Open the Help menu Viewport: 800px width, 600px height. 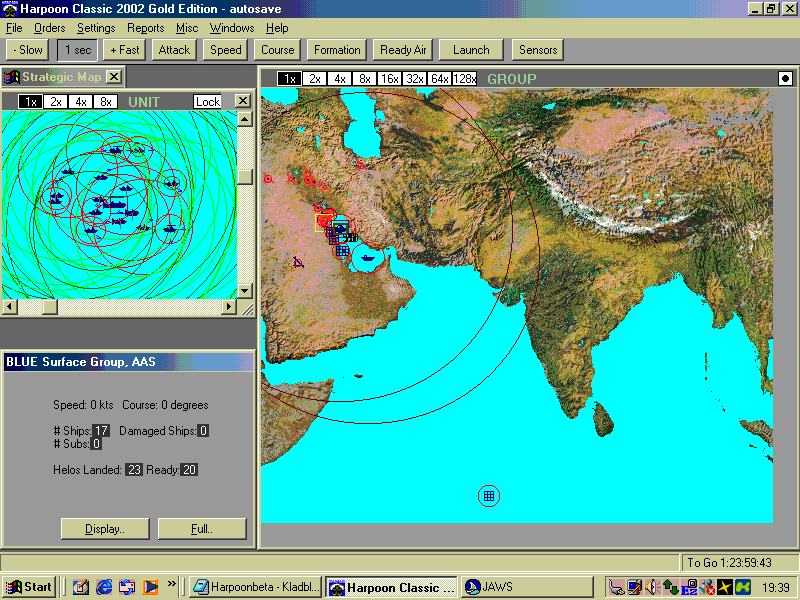[x=277, y=28]
